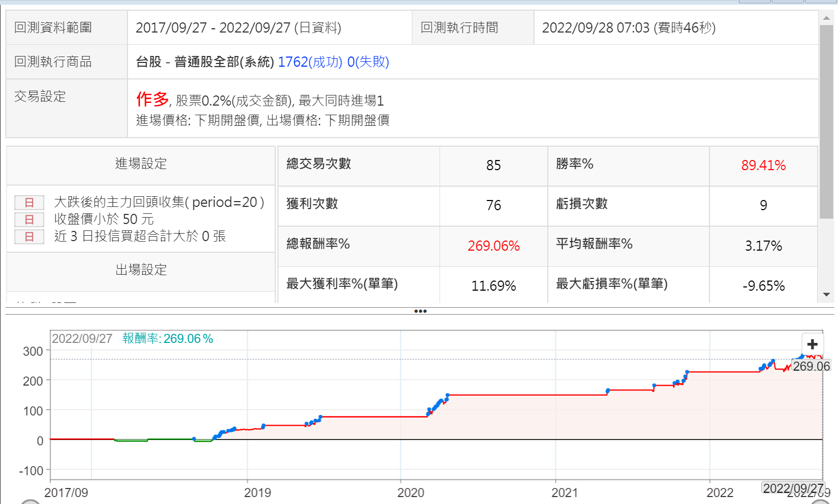The width and height of the screenshot is (838, 504).
Task: Click daily icon beside 大跌後的主力回頭收集 condition
Action: 29,203
